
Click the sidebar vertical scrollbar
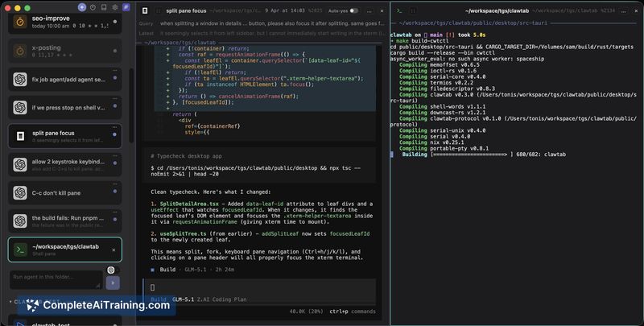click(131, 105)
